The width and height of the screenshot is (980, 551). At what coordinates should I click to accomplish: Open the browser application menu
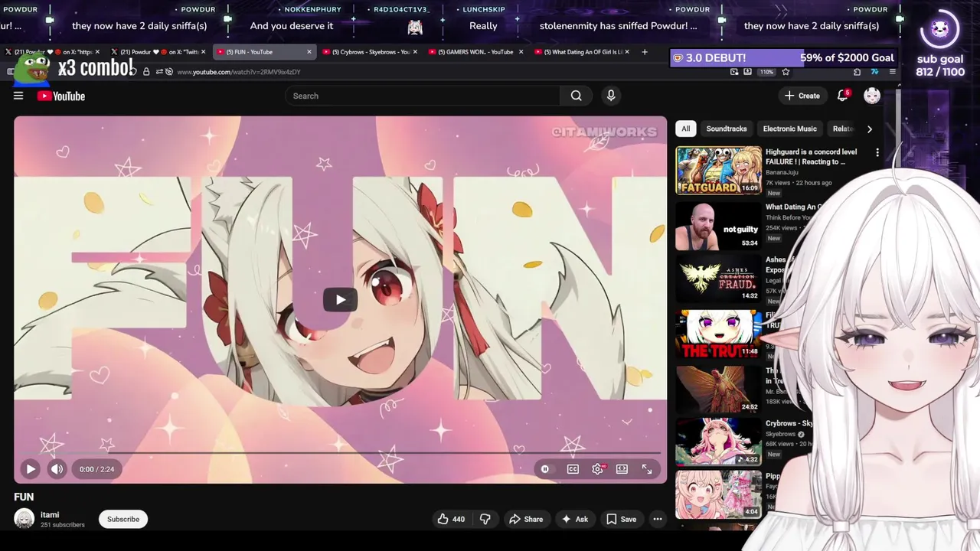[893, 72]
